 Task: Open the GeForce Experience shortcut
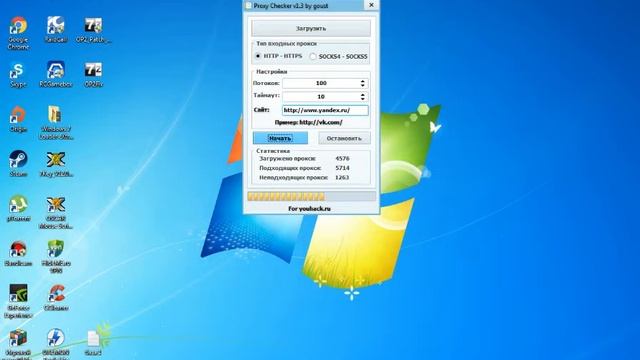click(18, 294)
